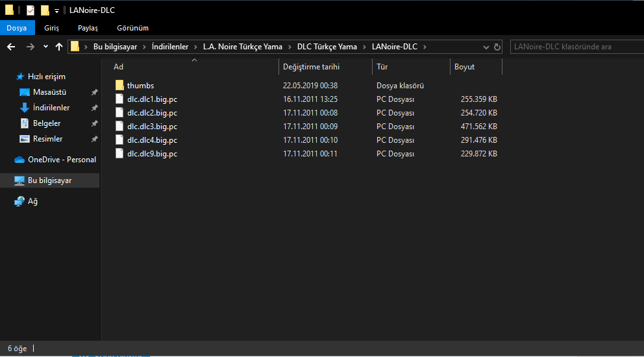The image size is (644, 357).
Task: Click the pin icon beside İndirilenler
Action: click(x=95, y=108)
